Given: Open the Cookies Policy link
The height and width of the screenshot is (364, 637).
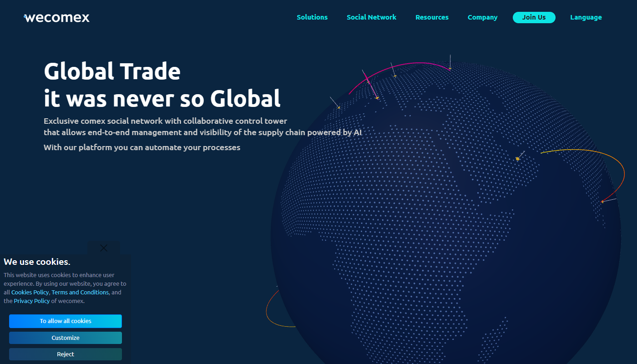Looking at the screenshot, I should point(30,292).
